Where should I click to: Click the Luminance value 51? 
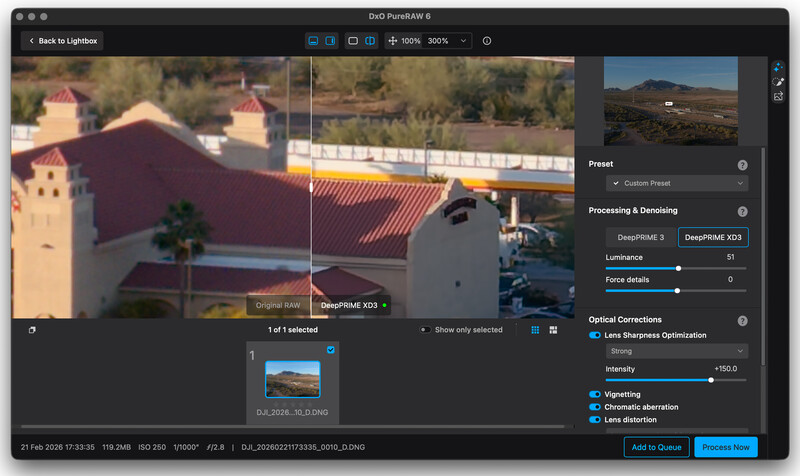[x=730, y=257]
